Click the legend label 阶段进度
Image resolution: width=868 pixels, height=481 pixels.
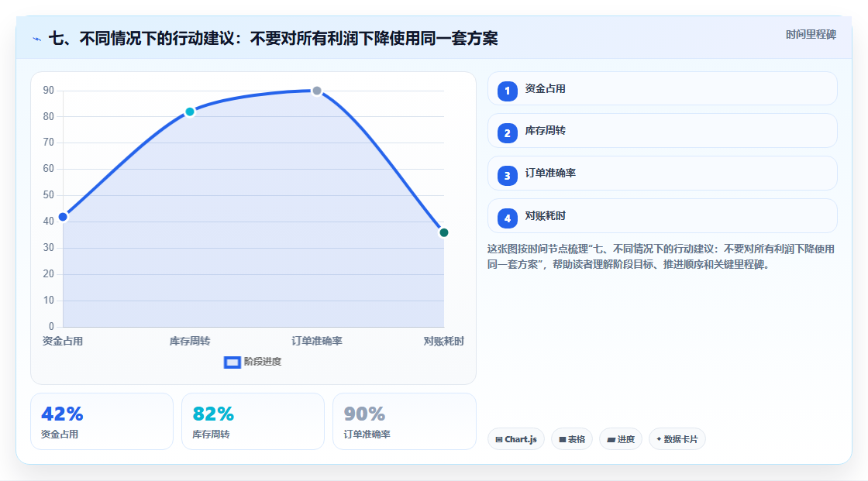pyautogui.click(x=263, y=362)
